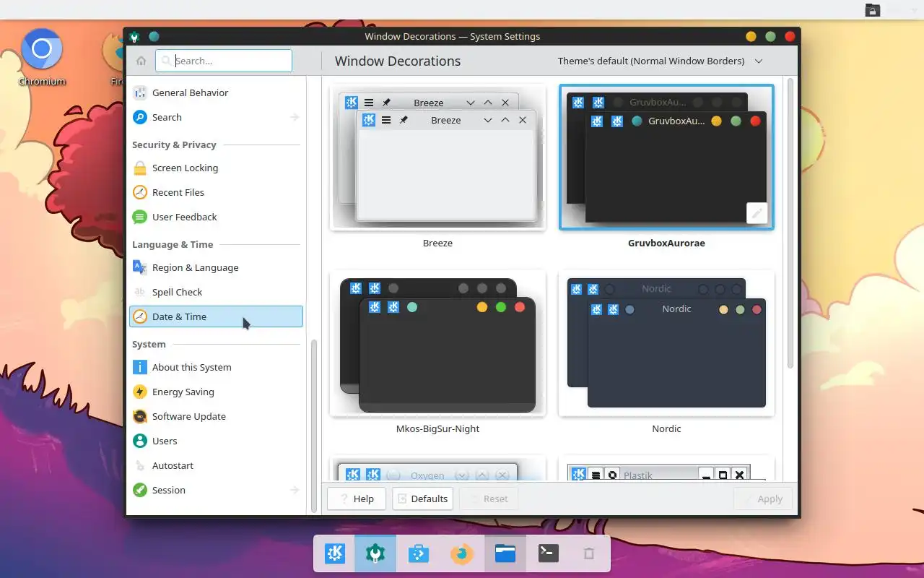This screenshot has width=924, height=578.
Task: Select the Plastik decoration thumbnail
Action: 666,468
